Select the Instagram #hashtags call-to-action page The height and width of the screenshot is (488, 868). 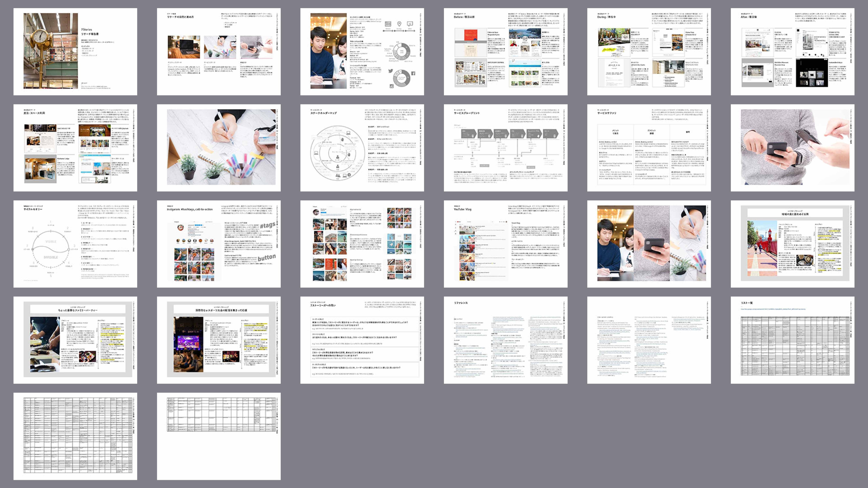coord(219,244)
